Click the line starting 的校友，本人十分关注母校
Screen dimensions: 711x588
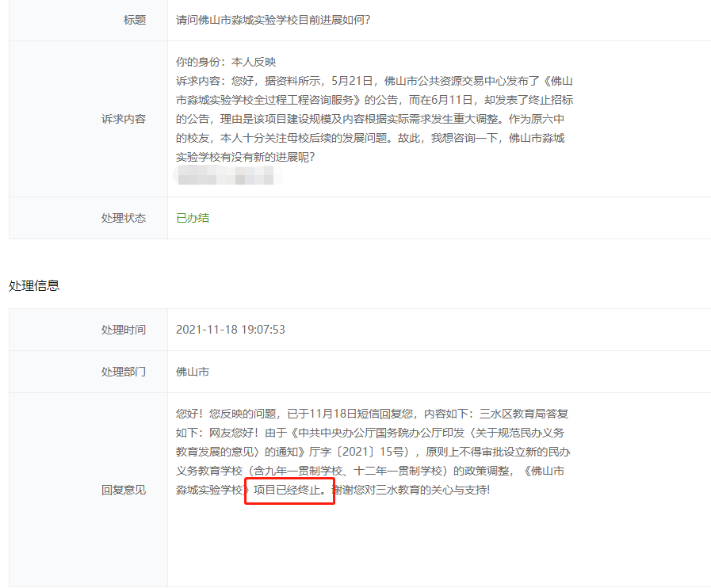tap(370, 138)
